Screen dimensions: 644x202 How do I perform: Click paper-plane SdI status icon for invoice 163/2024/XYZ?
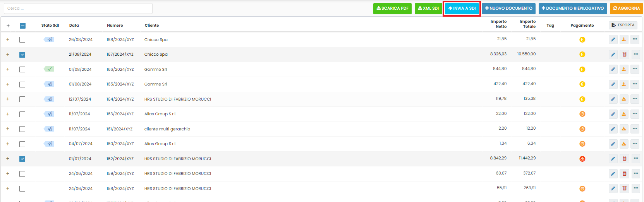tap(49, 114)
